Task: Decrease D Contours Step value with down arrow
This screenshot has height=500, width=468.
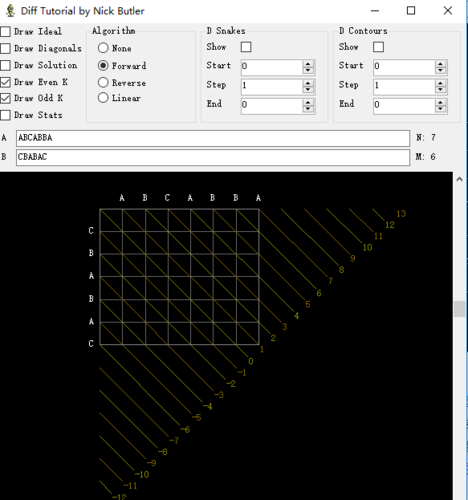Action: click(x=440, y=90)
